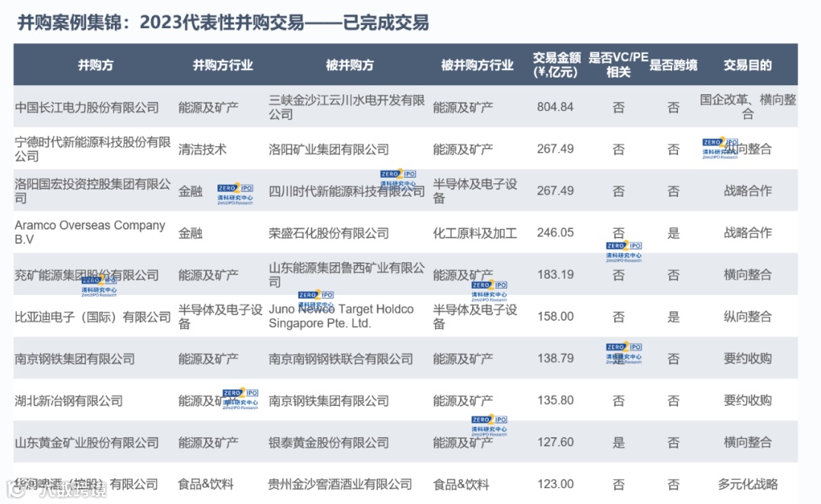Select acquirer 比亚迪电子（国际）有限公司
The image size is (821, 504).
pyautogui.click(x=93, y=317)
